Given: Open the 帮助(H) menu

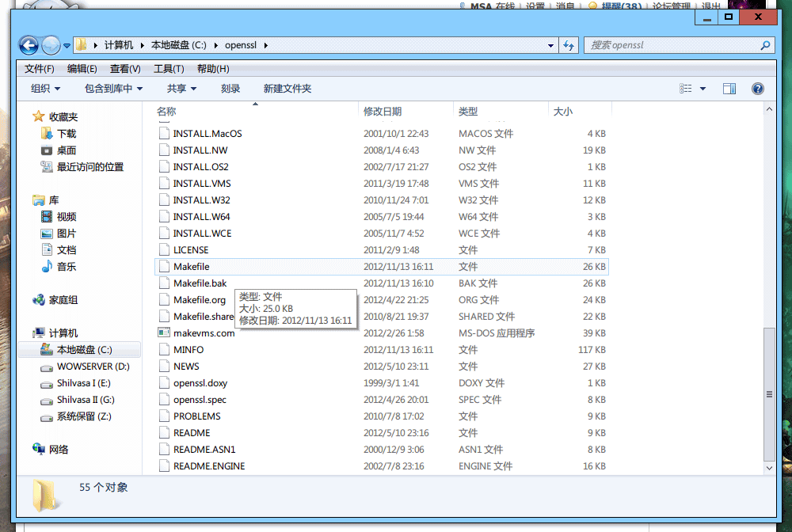Looking at the screenshot, I should pos(213,69).
